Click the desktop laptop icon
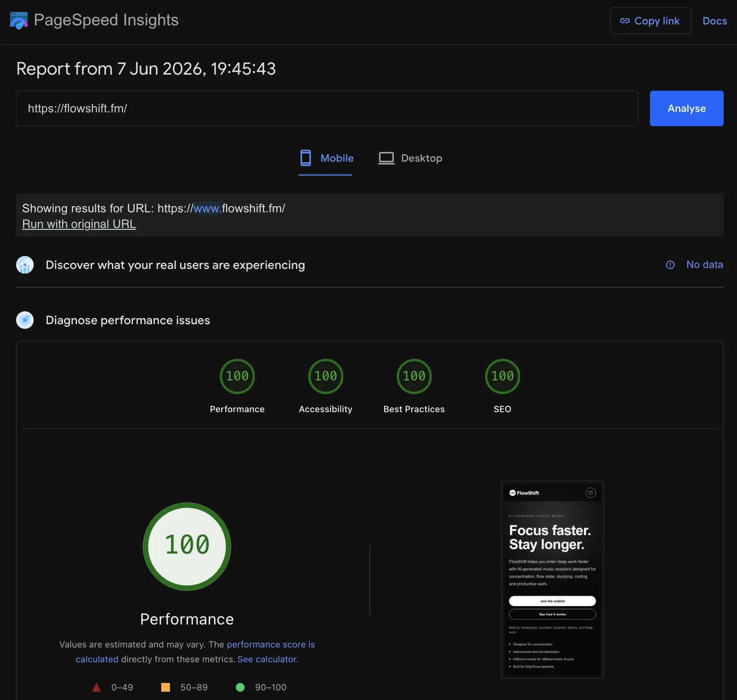Screen dimensions: 737x700 [386, 158]
